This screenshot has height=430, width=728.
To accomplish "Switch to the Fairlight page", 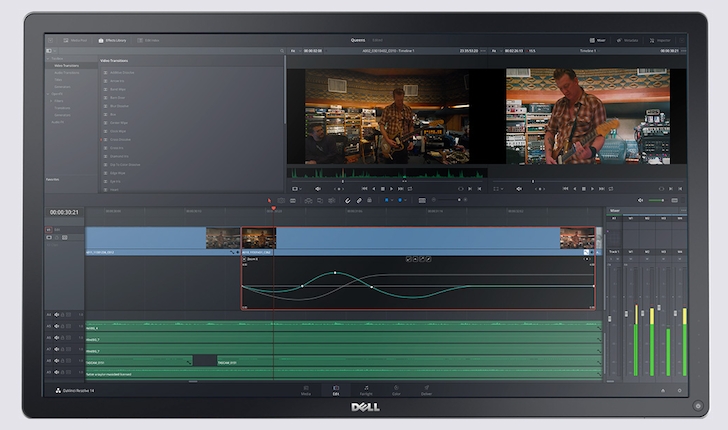I will tap(366, 391).
